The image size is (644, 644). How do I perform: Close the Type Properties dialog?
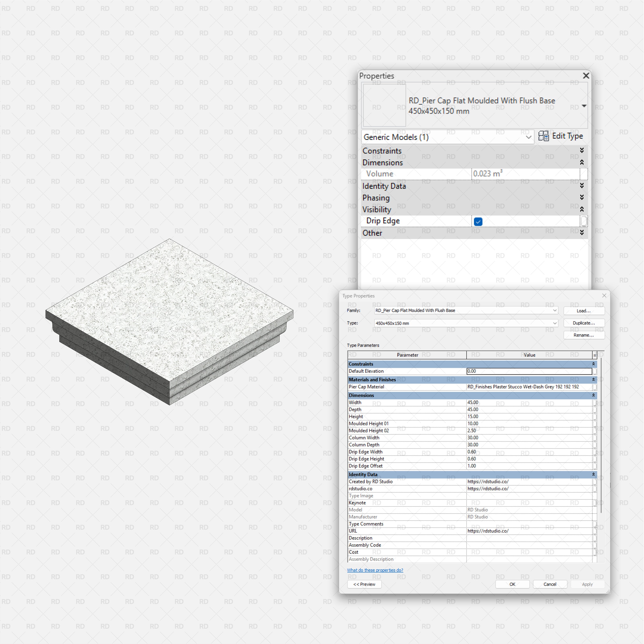604,296
